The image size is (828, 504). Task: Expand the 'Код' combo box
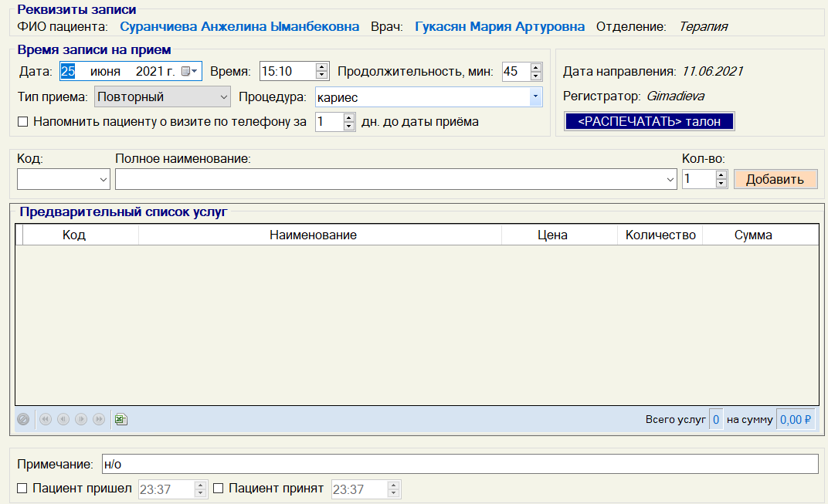(x=103, y=180)
